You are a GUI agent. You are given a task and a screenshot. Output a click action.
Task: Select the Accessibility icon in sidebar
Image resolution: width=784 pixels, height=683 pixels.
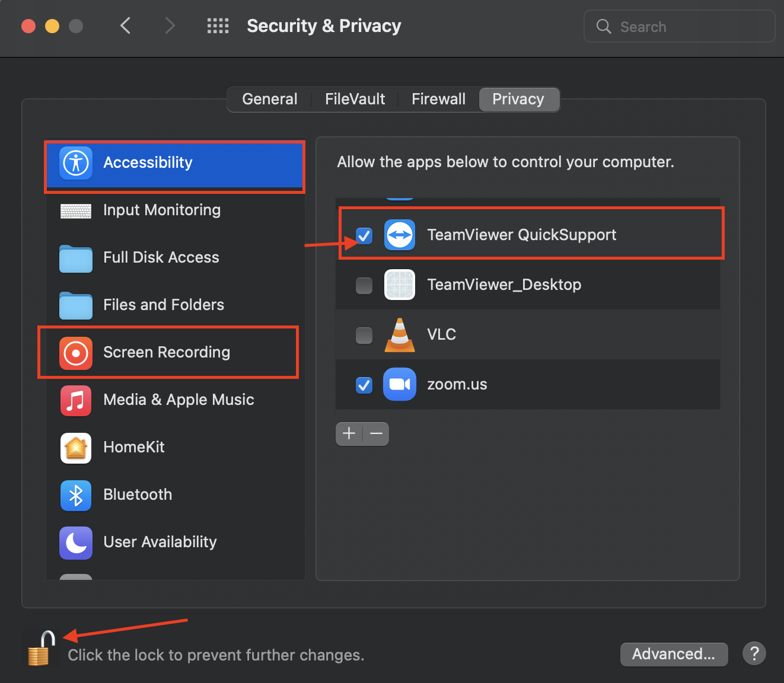point(76,162)
